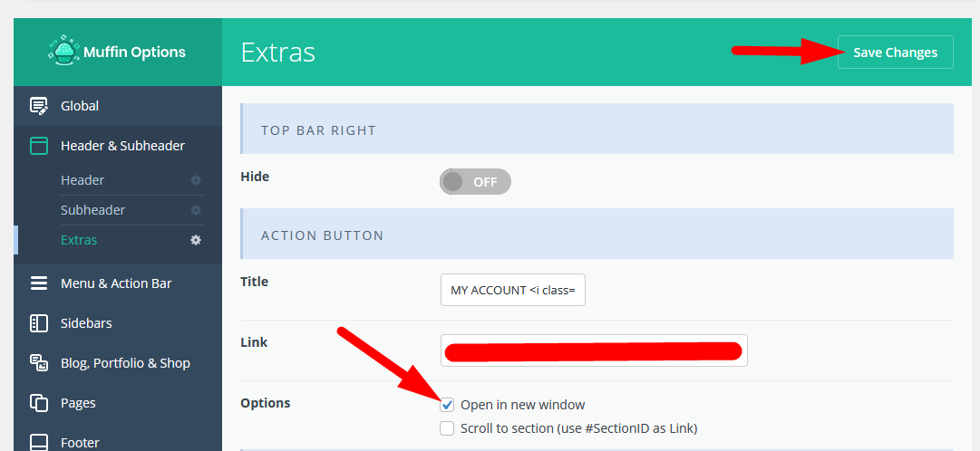
Task: Click the gear icon beside Extras
Action: pos(196,240)
